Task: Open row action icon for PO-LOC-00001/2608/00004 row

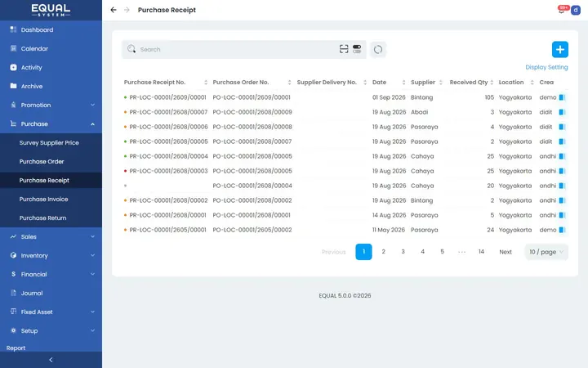Action: (562, 186)
